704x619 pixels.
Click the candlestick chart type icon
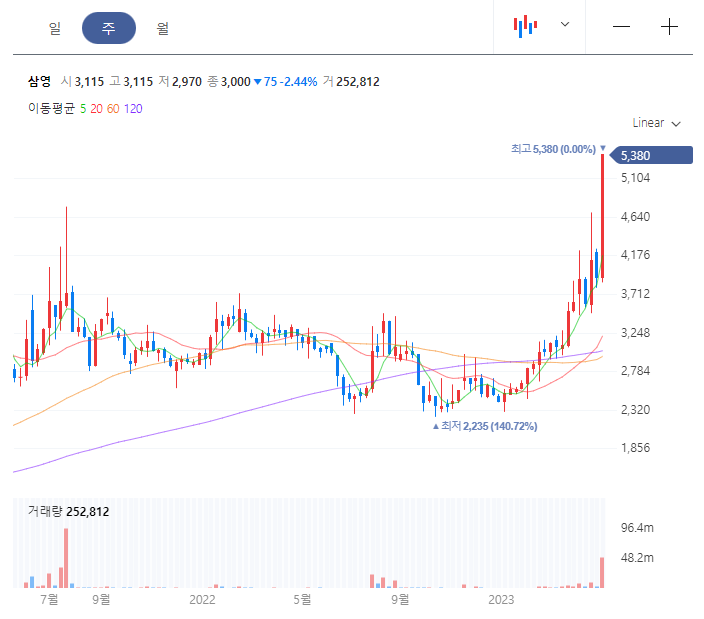pyautogui.click(x=525, y=26)
